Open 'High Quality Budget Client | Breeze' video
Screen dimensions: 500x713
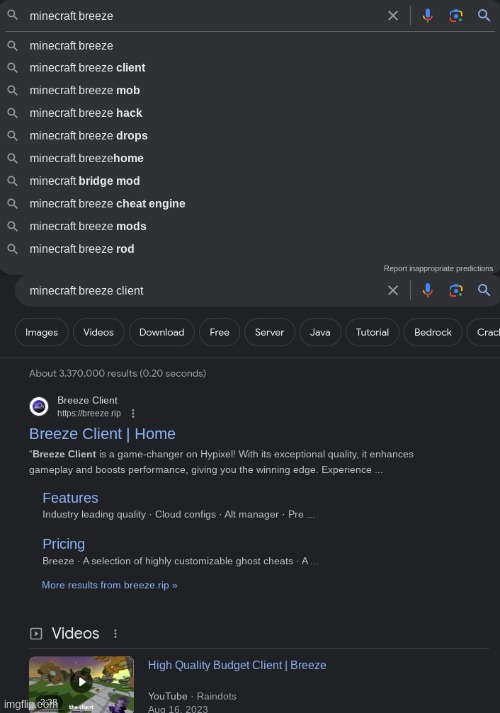pos(237,665)
